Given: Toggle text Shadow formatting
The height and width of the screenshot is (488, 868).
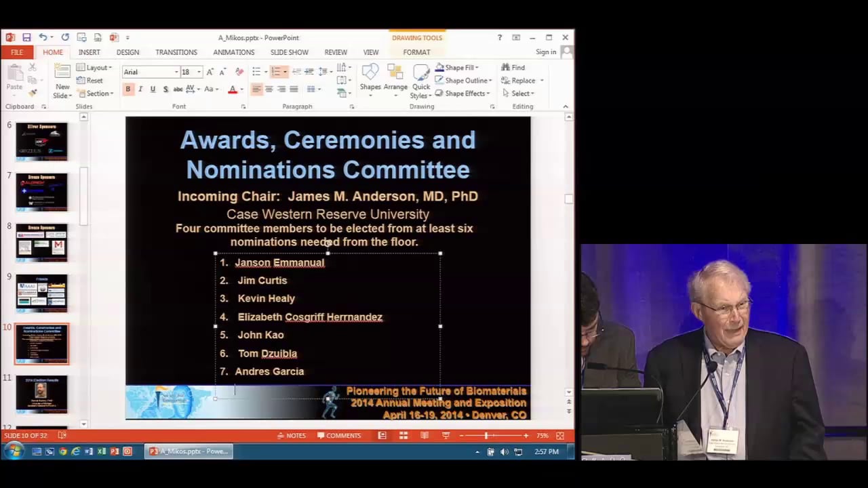Looking at the screenshot, I should 165,89.
